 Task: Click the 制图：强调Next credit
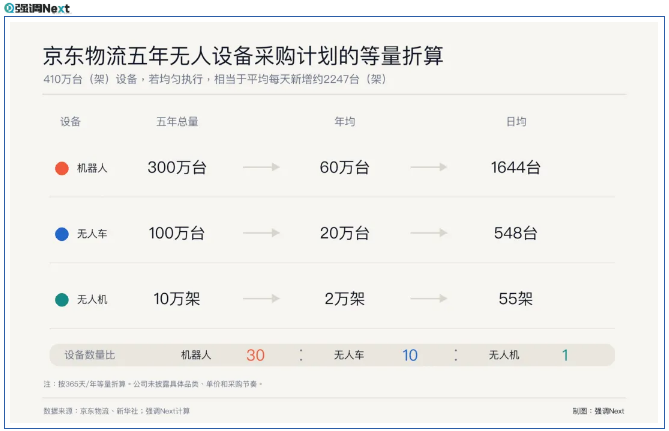coord(598,411)
